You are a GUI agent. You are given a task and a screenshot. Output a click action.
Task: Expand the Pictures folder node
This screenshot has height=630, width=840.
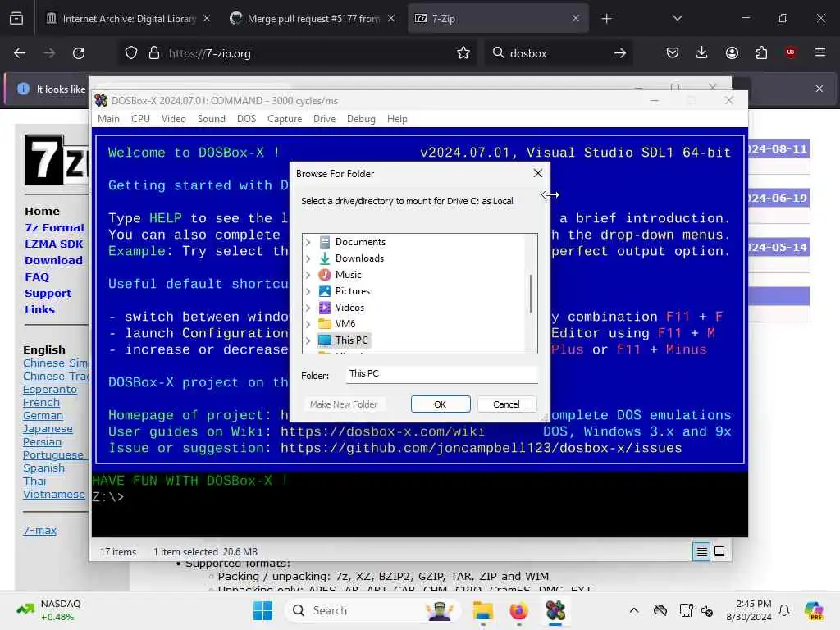point(308,291)
